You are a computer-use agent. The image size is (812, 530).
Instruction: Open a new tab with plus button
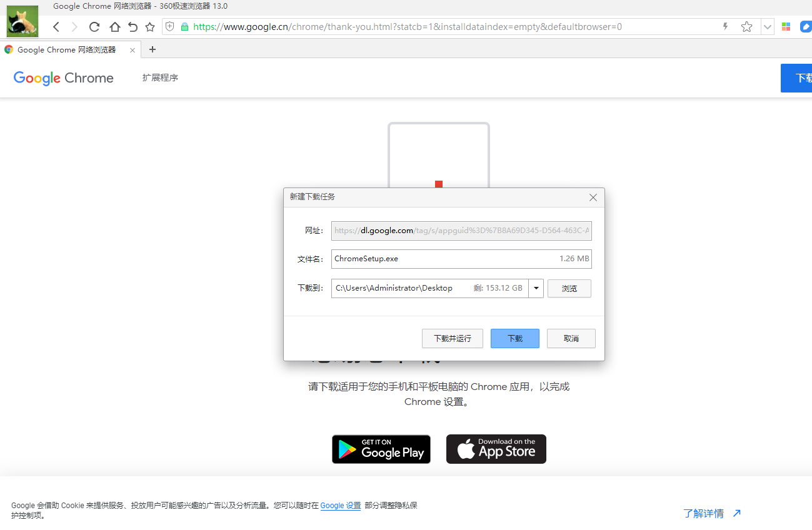[153, 49]
